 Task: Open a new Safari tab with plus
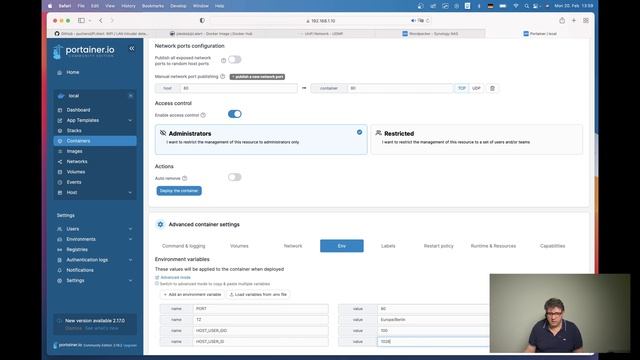click(574, 20)
